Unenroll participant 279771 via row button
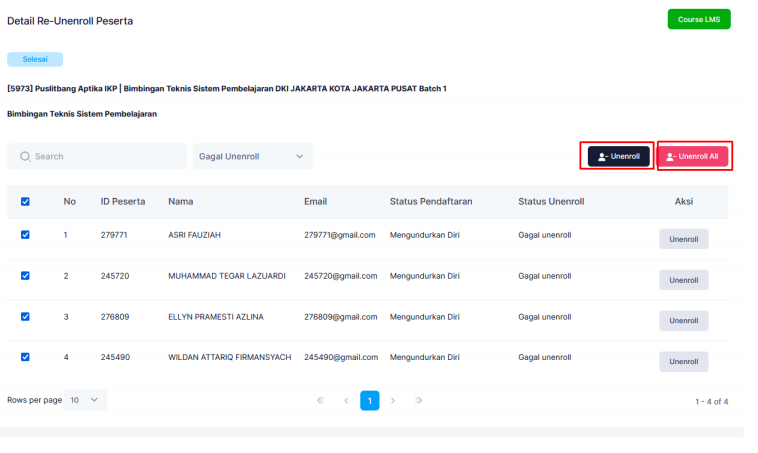Image resolution: width=758 pixels, height=453 pixels. pos(683,239)
